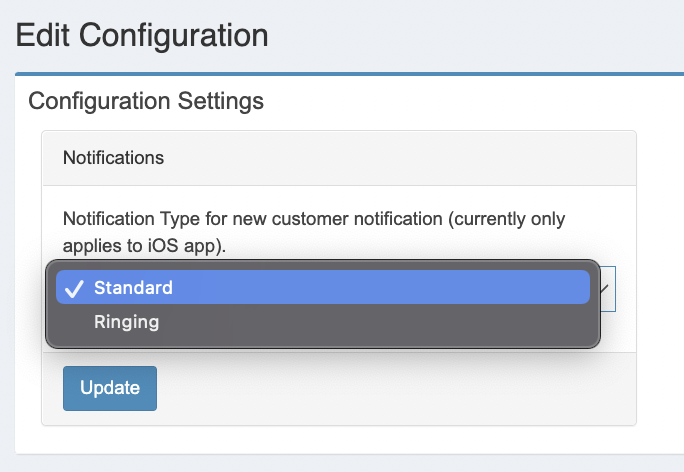The image size is (684, 472).
Task: Click the 'applies to iOS app' text line
Action: 144,246
